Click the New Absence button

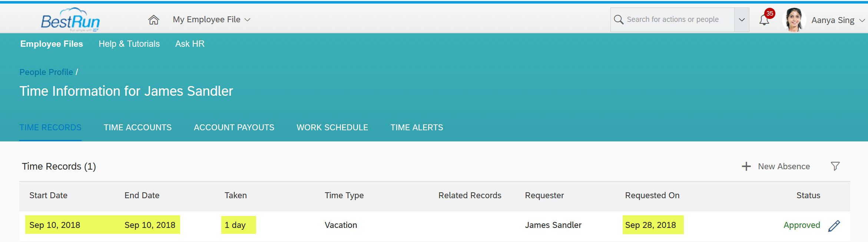coord(776,166)
